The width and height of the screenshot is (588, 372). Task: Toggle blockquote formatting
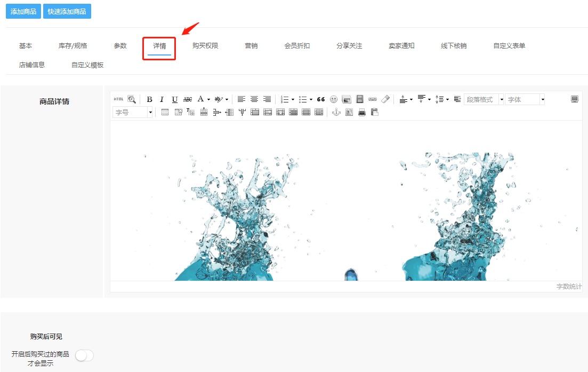click(320, 99)
